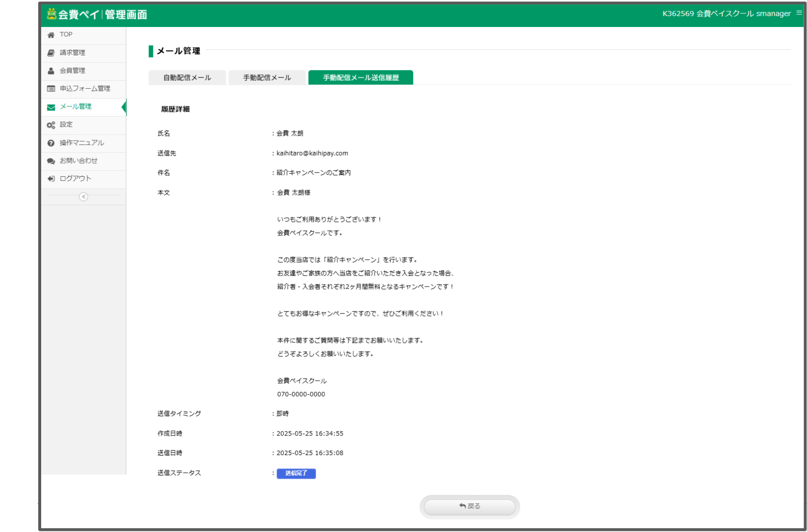Select the TOP home icon in sidebar
This screenshot has height=532, width=807.
[x=50, y=34]
